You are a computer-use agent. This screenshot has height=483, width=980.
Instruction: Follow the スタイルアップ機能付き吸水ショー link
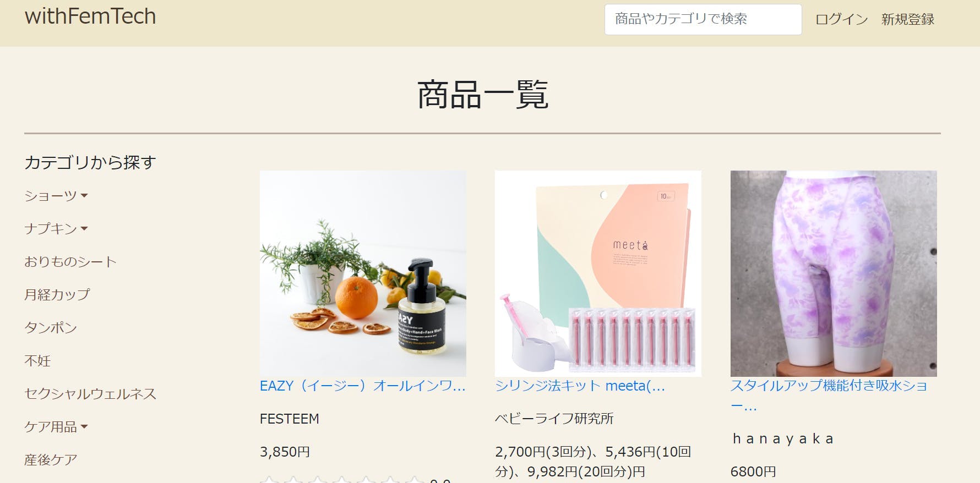(829, 396)
